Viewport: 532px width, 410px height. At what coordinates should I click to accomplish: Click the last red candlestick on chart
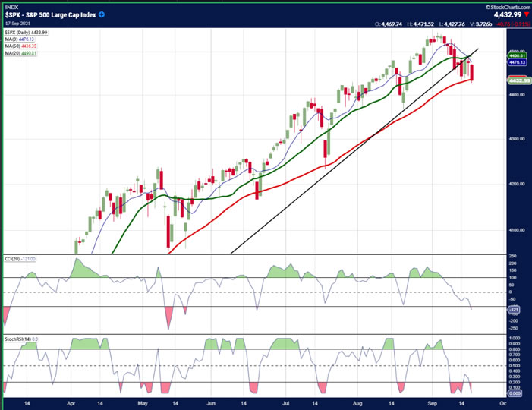point(471,73)
